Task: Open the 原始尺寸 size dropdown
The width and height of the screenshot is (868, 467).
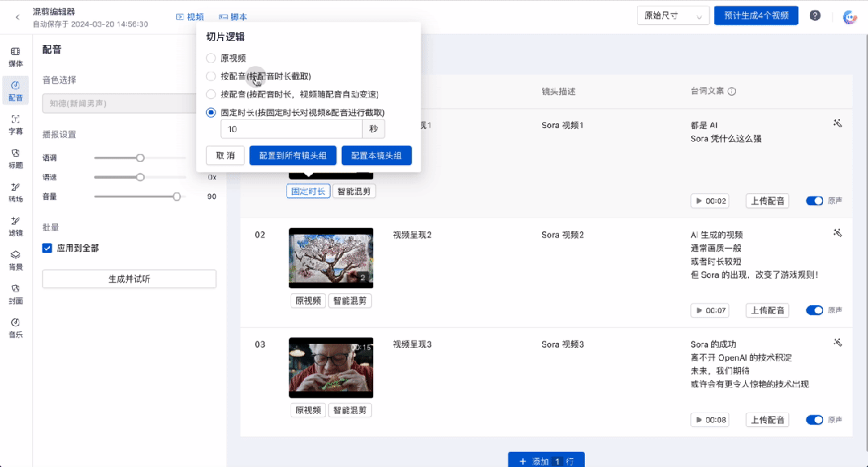Action: click(673, 15)
